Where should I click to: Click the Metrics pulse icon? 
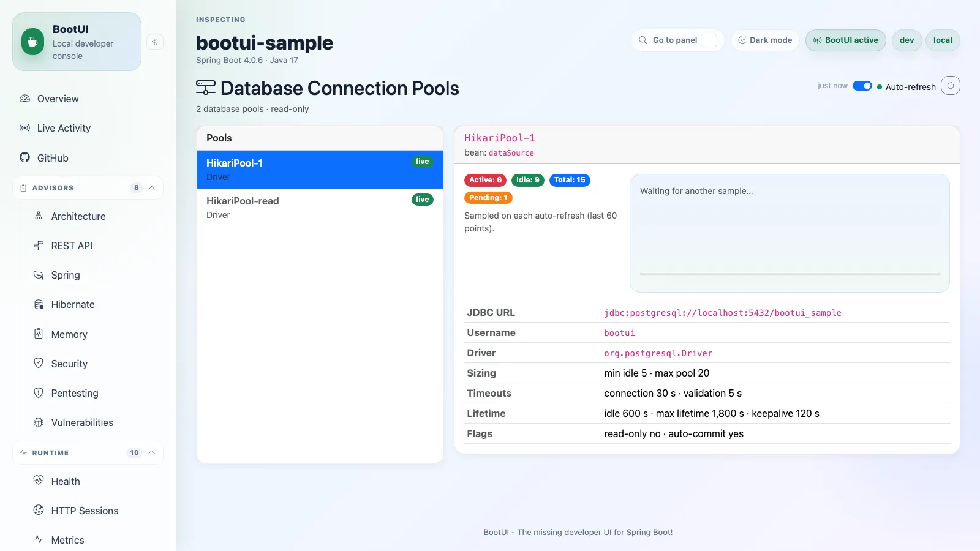[x=39, y=539]
